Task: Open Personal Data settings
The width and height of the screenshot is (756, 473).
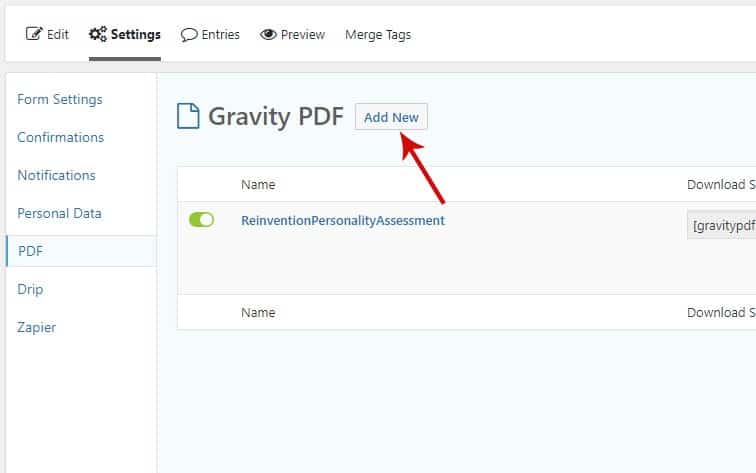Action: tap(59, 213)
